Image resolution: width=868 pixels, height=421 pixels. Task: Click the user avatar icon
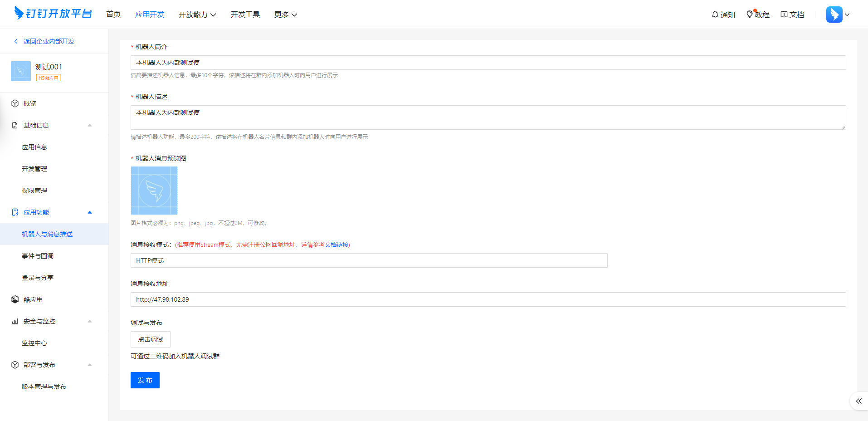[834, 15]
